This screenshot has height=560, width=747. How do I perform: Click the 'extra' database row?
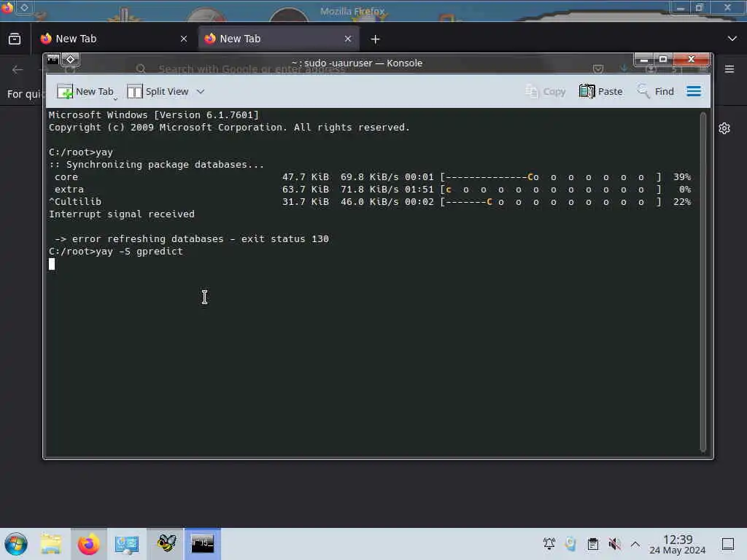(370, 190)
